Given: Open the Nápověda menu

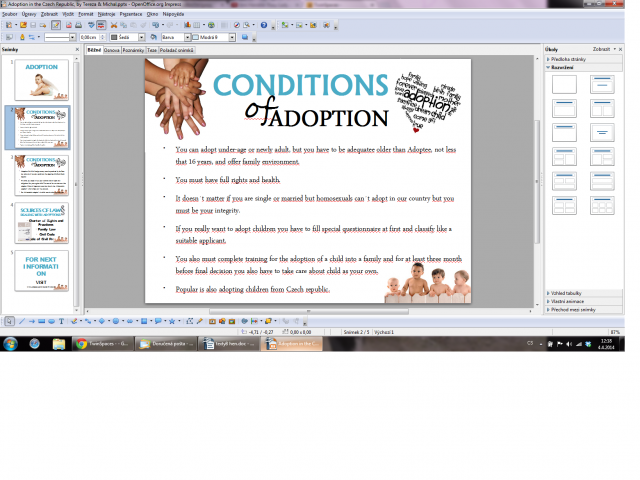Looking at the screenshot, I should 173,14.
